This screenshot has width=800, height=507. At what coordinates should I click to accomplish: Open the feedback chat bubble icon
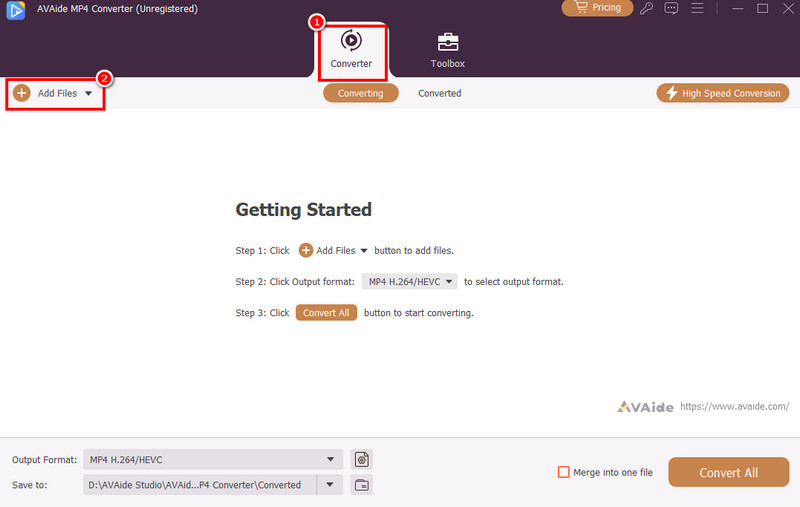[x=671, y=9]
